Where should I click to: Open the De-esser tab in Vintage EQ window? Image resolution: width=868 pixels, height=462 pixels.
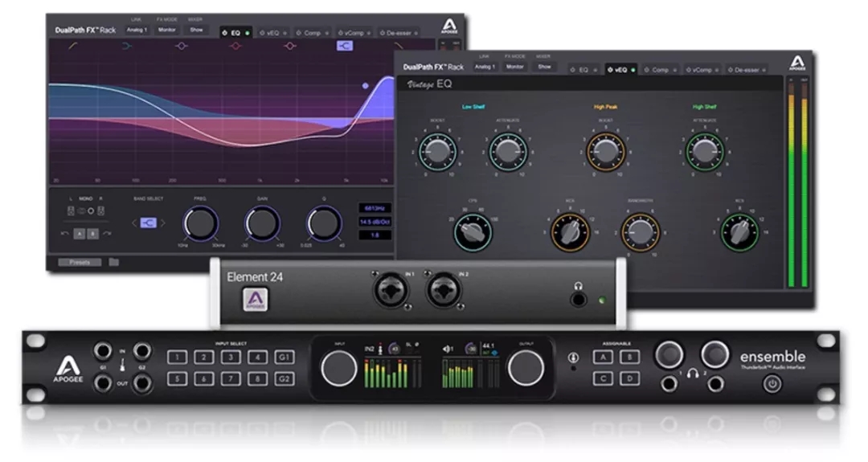[x=747, y=70]
